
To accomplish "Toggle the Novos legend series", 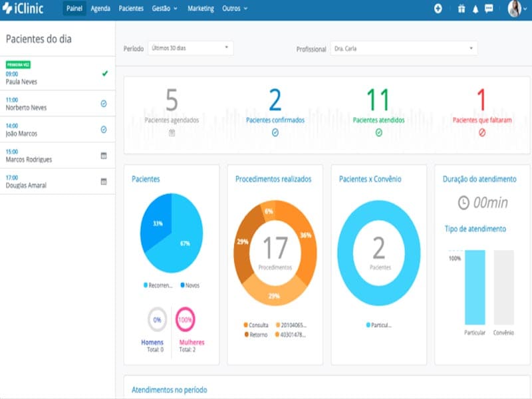I will pos(190,285).
